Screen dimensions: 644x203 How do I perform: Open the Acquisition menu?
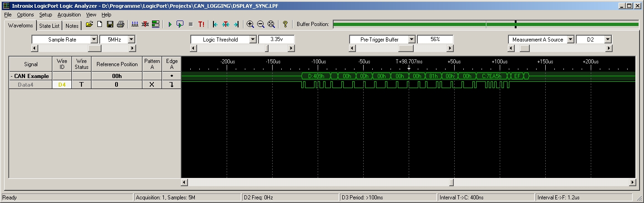[x=69, y=15]
